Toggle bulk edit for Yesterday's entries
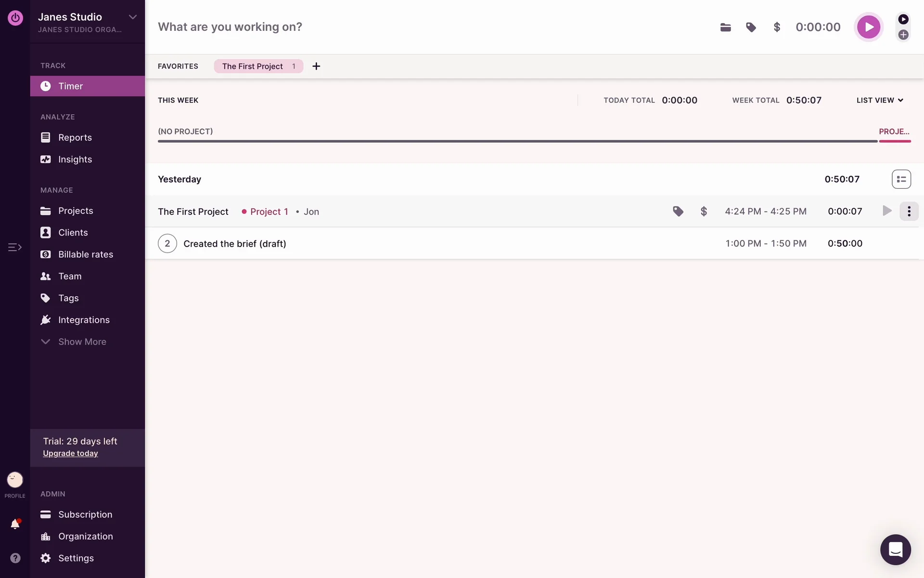 pyautogui.click(x=901, y=179)
